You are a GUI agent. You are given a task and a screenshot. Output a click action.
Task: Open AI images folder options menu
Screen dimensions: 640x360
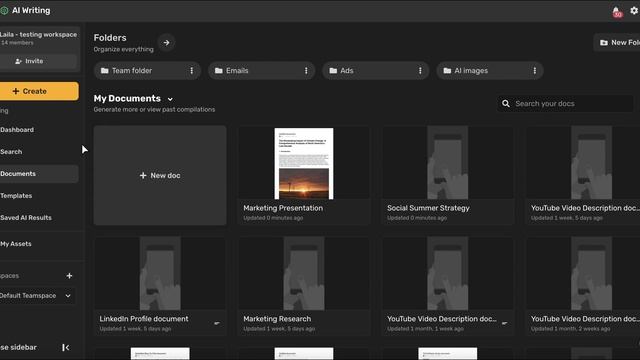pos(535,71)
